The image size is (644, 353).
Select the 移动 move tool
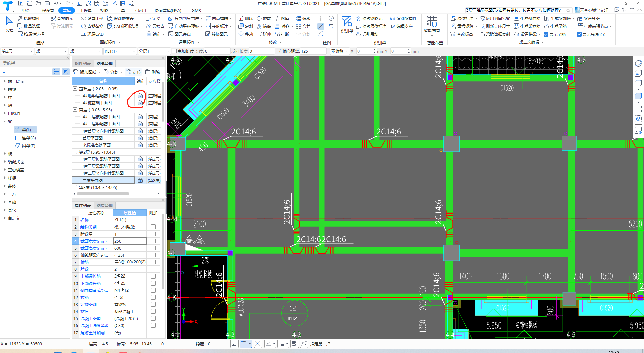[x=246, y=34]
